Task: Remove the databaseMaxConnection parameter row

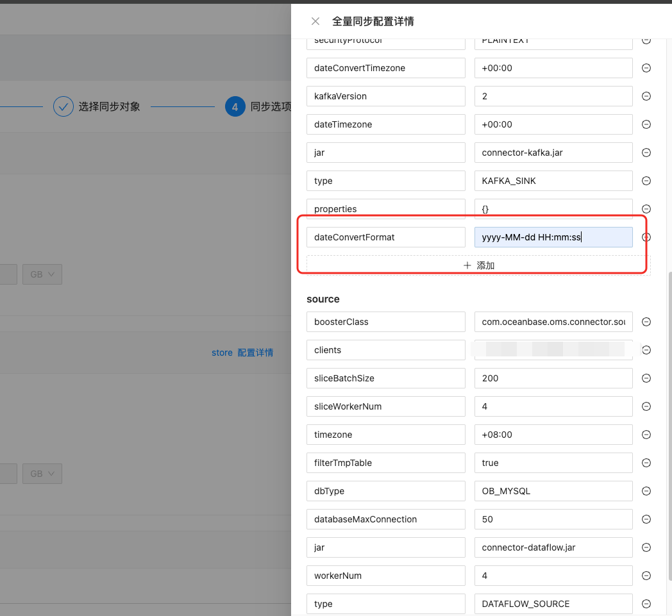Action: click(x=646, y=519)
